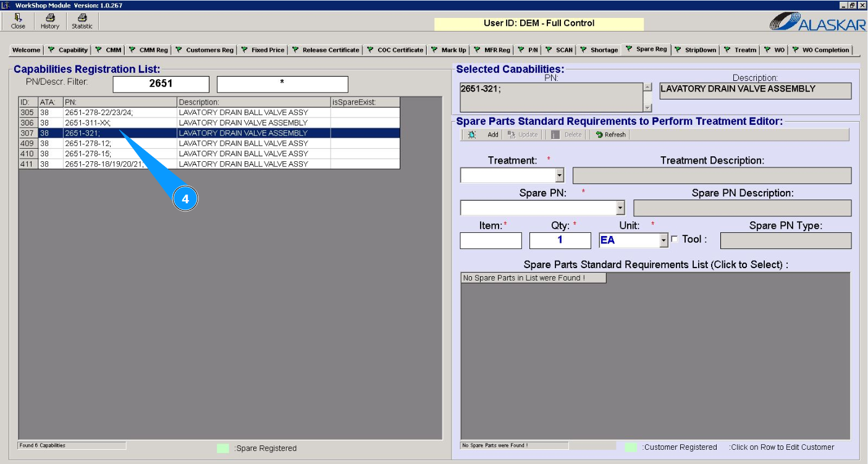
Task: Go to the CMM tab
Action: [x=108, y=50]
